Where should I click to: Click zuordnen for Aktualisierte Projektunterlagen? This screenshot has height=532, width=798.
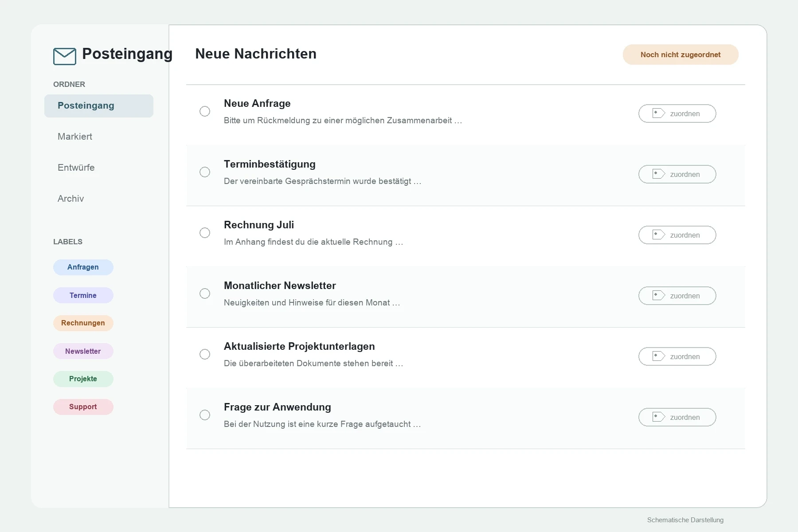tap(677, 356)
